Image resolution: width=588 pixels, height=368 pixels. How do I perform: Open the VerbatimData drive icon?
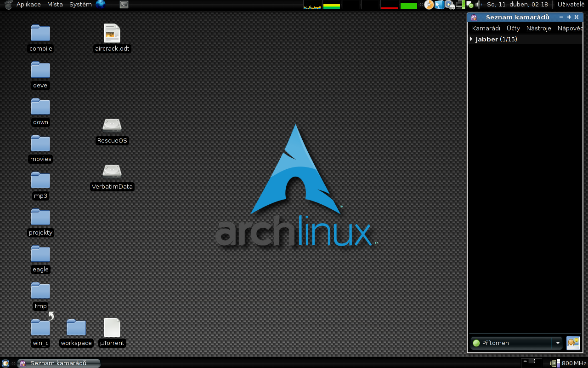[112, 171]
